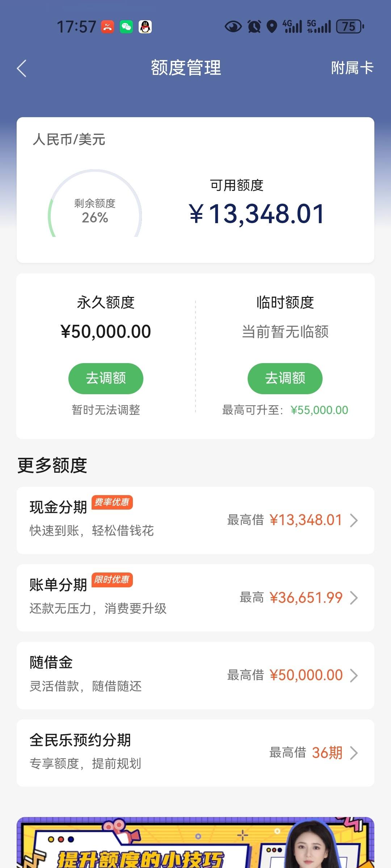Expand the 随借金 chevron arrow
This screenshot has height=868, width=391.
point(354,675)
